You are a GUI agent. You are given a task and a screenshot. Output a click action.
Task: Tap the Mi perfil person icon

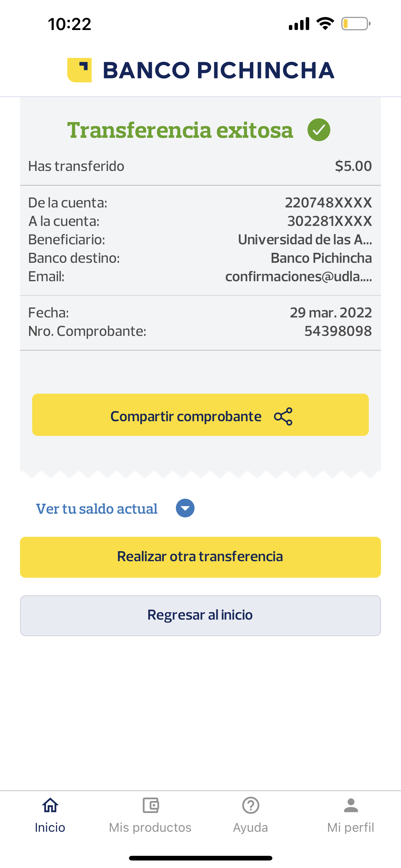pos(351,805)
